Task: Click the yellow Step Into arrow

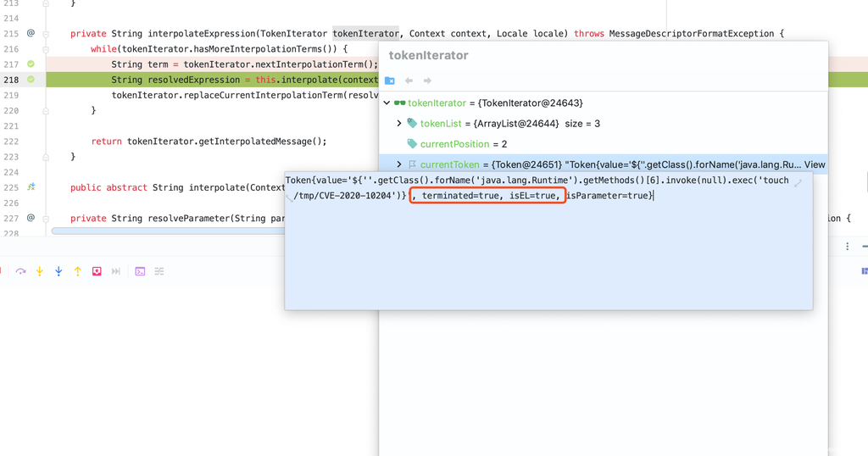Action: (x=39, y=271)
